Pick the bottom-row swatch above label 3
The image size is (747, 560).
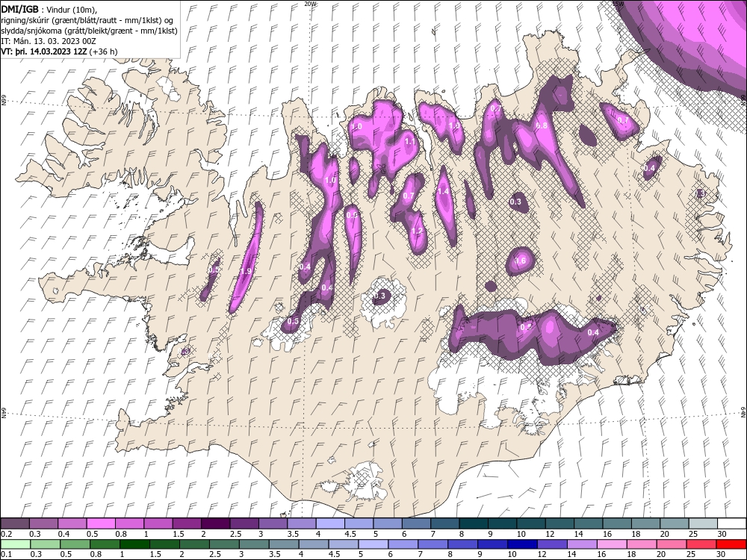(x=255, y=544)
